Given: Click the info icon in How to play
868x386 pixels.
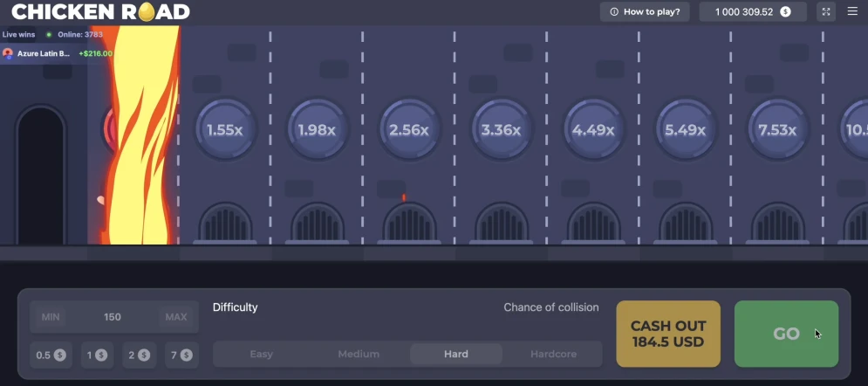Looking at the screenshot, I should click(x=614, y=11).
